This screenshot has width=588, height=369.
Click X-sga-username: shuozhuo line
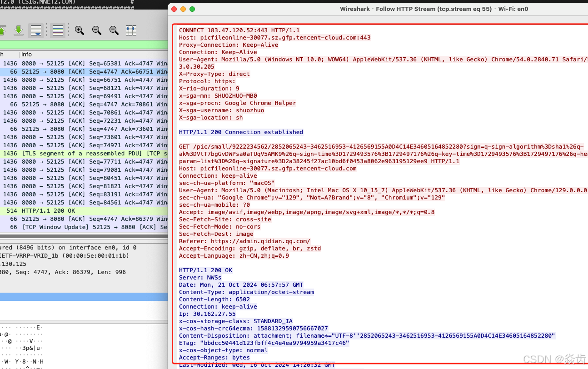221,110
